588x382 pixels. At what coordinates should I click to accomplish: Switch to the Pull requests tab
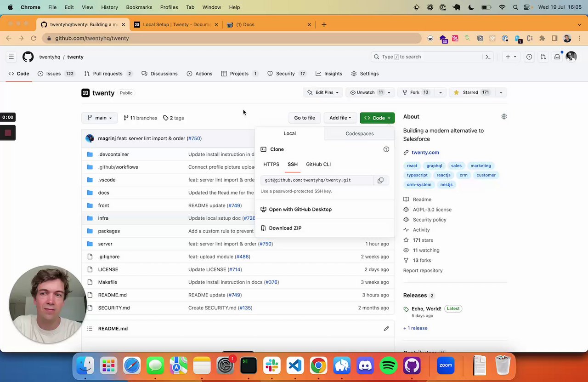click(x=108, y=74)
